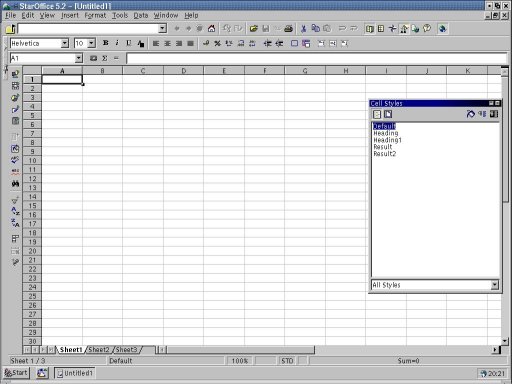Viewport: 512px width, 384px height.
Task: Toggle Fill Format Mode in Cell Styles
Action: tap(470, 114)
